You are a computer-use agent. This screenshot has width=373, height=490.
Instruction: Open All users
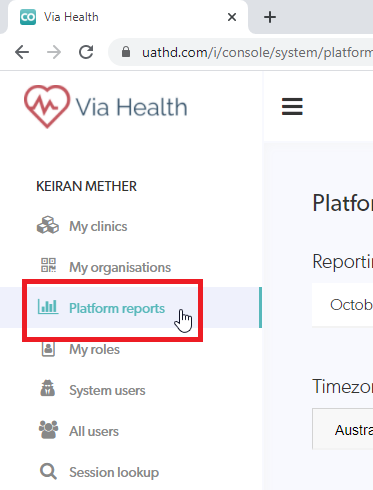click(94, 431)
